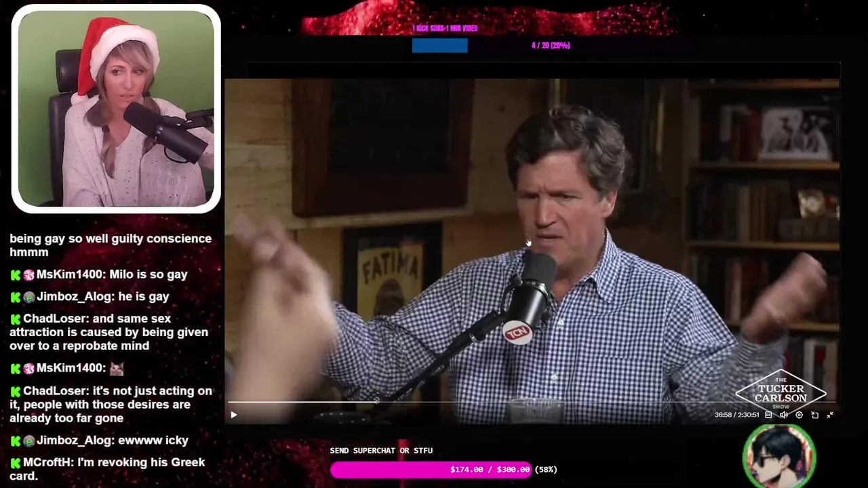Click 'SEND SUPERCHAT OR STFU' label
The image size is (868, 488).
tap(381, 450)
